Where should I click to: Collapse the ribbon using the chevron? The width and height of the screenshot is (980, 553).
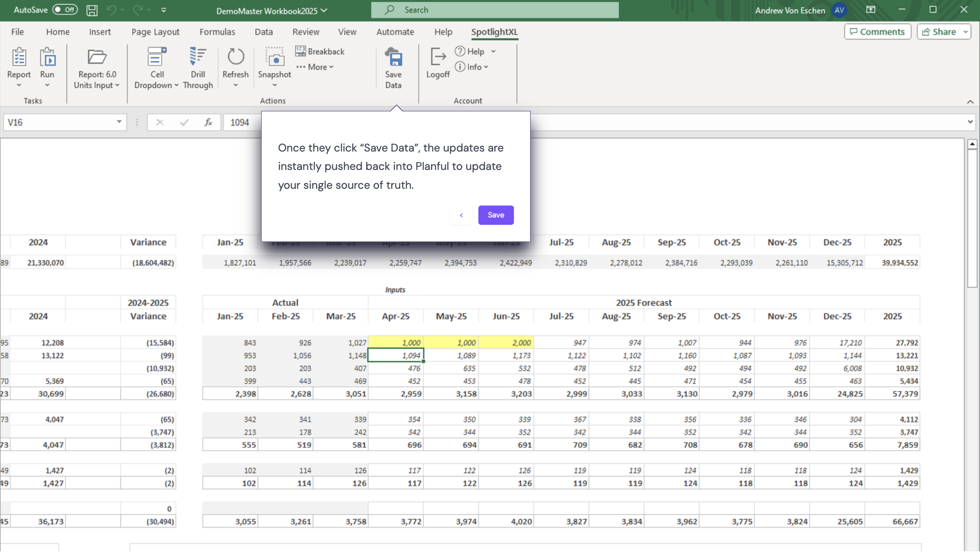tap(970, 102)
